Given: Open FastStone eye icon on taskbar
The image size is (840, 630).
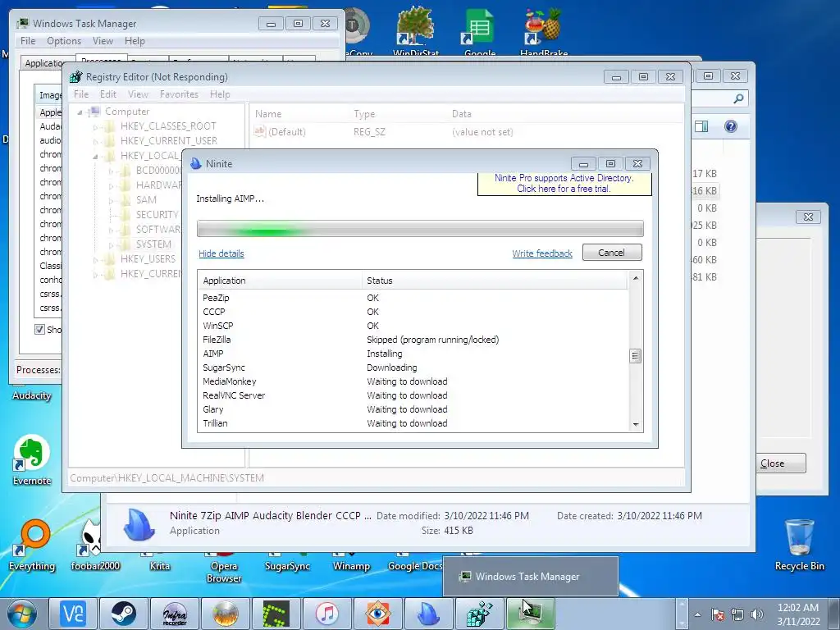Looking at the screenshot, I should tap(377, 614).
